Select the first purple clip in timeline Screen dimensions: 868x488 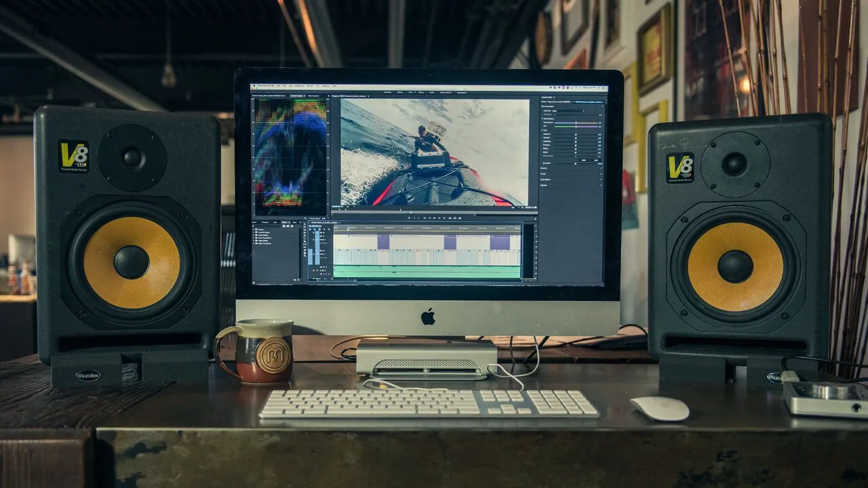click(384, 242)
